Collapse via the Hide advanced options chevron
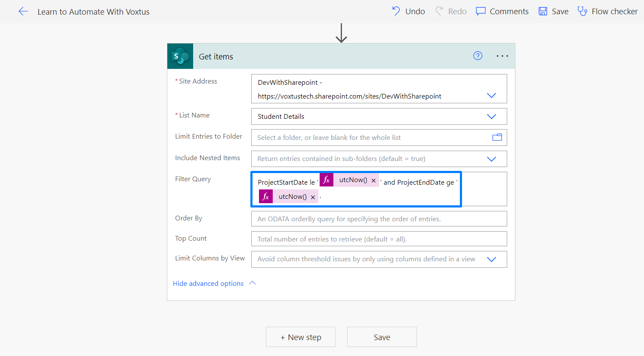This screenshot has width=644, height=356. click(x=253, y=283)
